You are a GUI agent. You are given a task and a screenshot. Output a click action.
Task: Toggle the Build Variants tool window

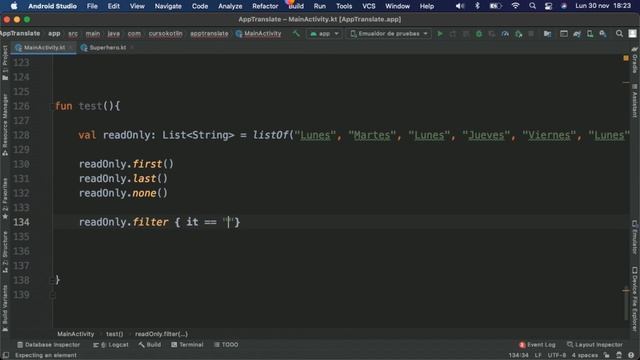(x=5, y=309)
